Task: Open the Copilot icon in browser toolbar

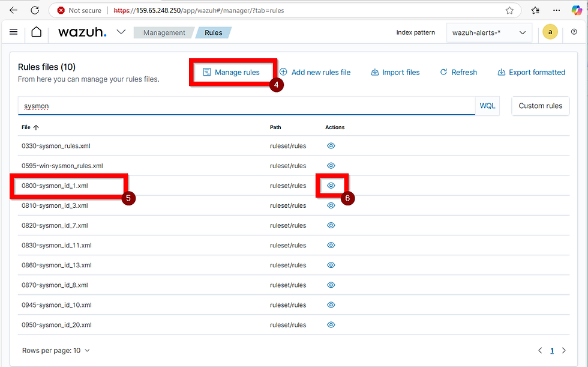Action: (x=577, y=10)
